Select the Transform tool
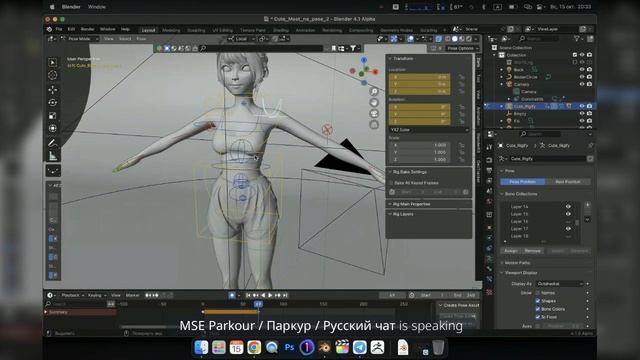Image resolution: width=640 pixels, height=360 pixels. [53, 129]
